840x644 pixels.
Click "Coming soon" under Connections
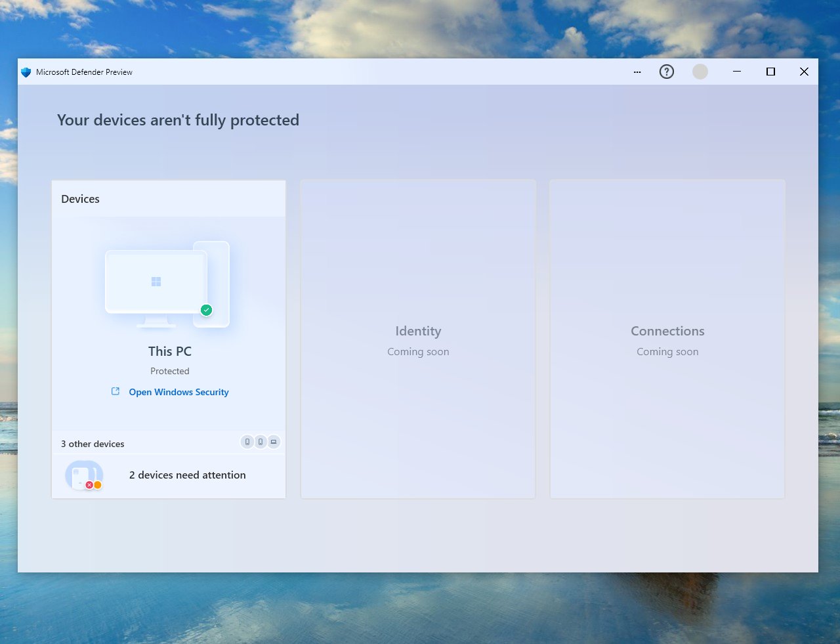pos(667,352)
